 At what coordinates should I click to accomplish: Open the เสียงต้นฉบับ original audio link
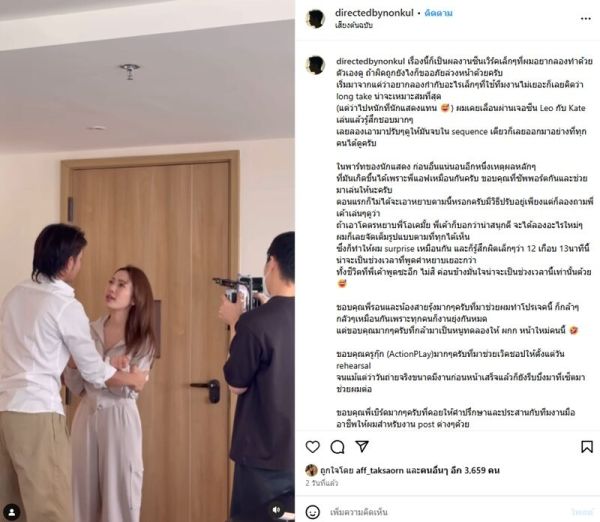click(x=354, y=25)
